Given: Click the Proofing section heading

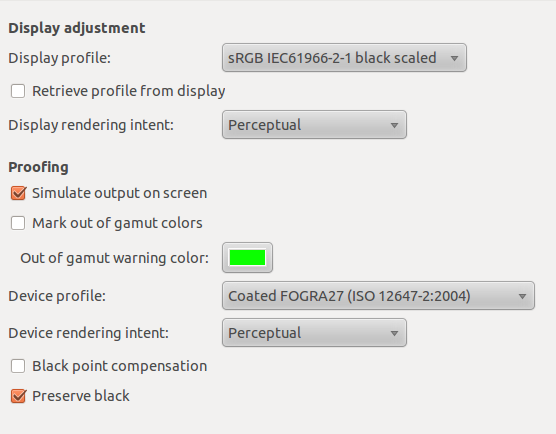Looking at the screenshot, I should 38,167.
